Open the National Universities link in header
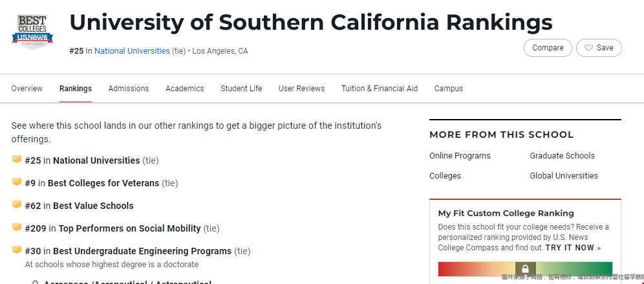This screenshot has width=644, height=284. point(132,51)
